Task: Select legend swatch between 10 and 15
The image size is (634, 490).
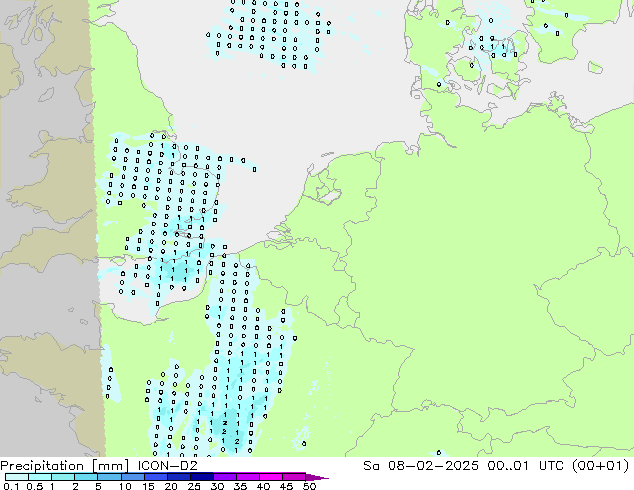Action: (133, 477)
